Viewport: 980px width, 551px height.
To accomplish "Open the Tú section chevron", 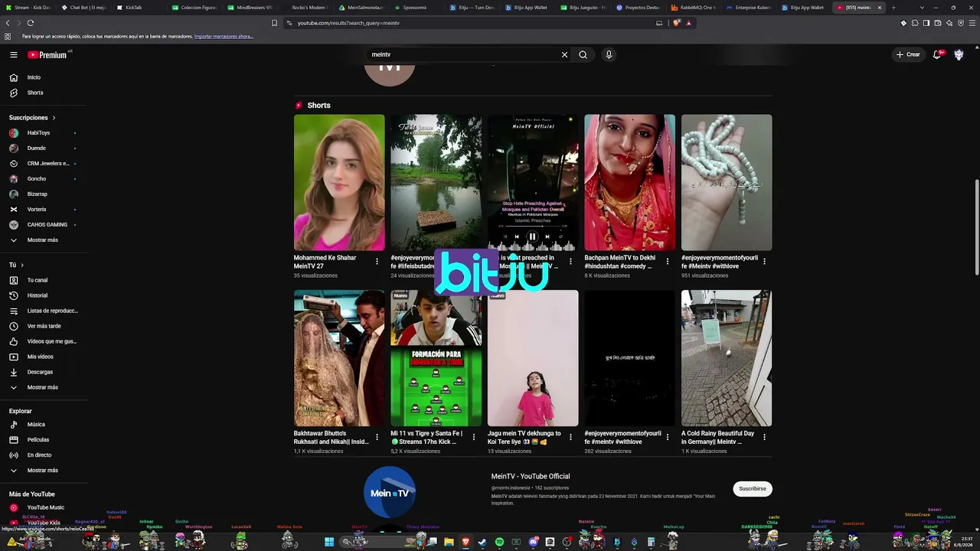I will tap(22, 265).
